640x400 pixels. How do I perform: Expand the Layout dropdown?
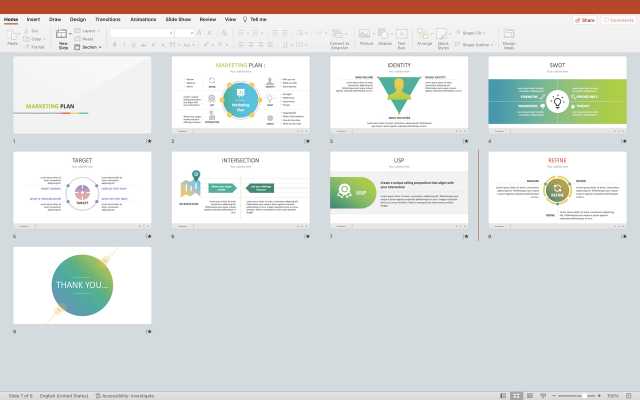tap(87, 31)
